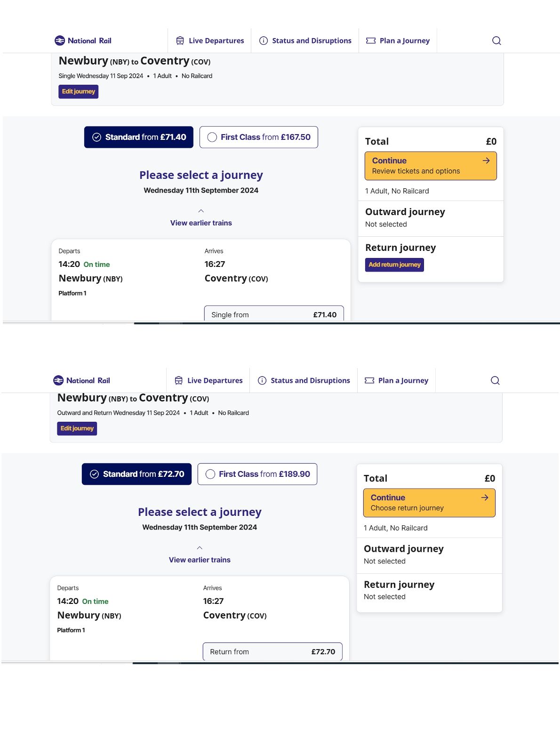Click the train icon beside top Live Departures
The width and height of the screenshot is (560, 747).
point(180,40)
